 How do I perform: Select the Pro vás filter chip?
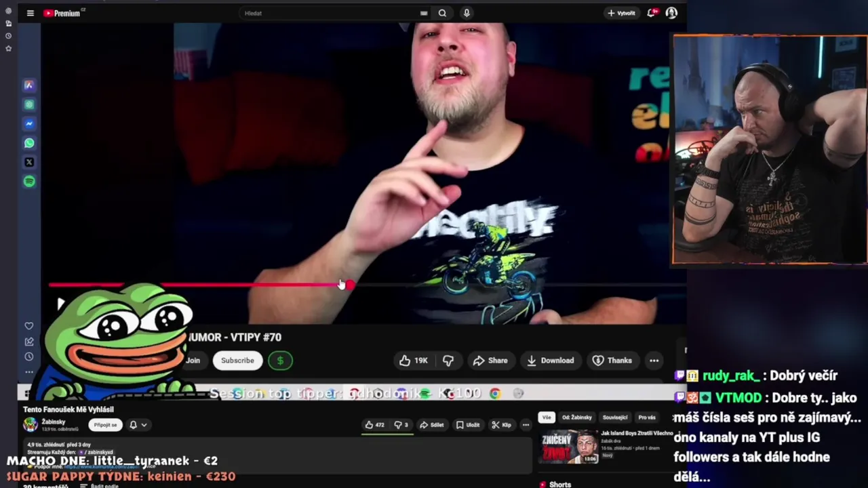pyautogui.click(x=647, y=418)
